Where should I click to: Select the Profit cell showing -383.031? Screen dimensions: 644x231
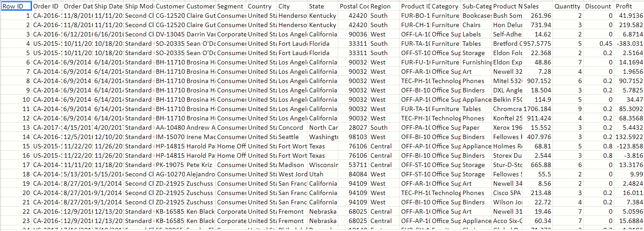(629, 44)
